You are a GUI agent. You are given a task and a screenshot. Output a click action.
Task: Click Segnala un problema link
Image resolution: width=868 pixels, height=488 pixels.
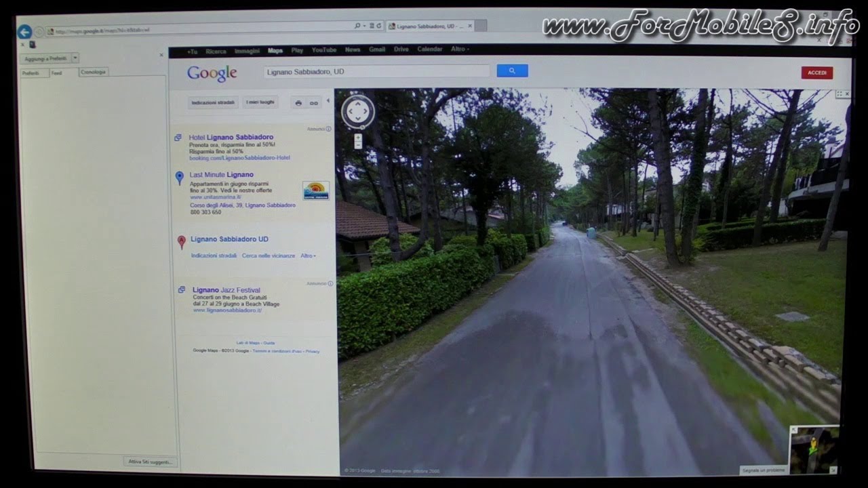click(x=764, y=470)
